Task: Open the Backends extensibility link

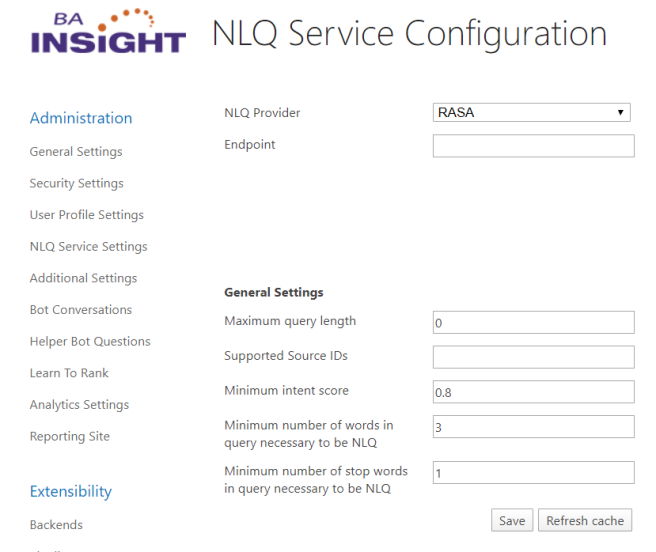Action: [x=56, y=525]
